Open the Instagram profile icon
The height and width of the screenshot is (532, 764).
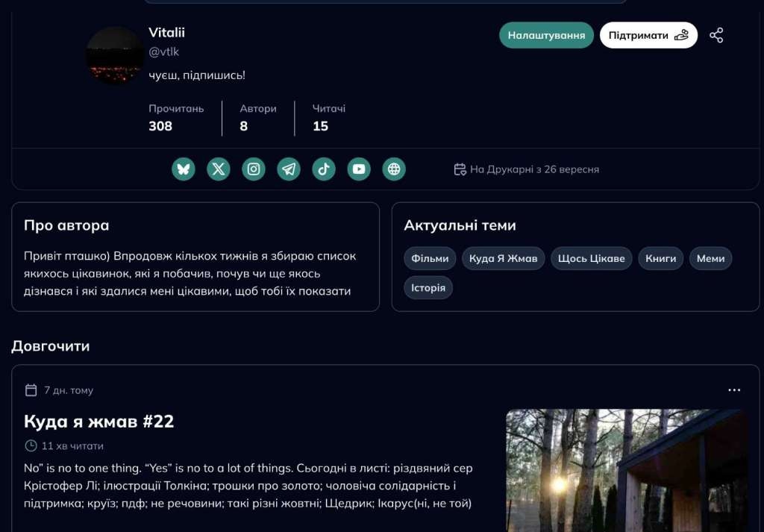[x=254, y=169]
